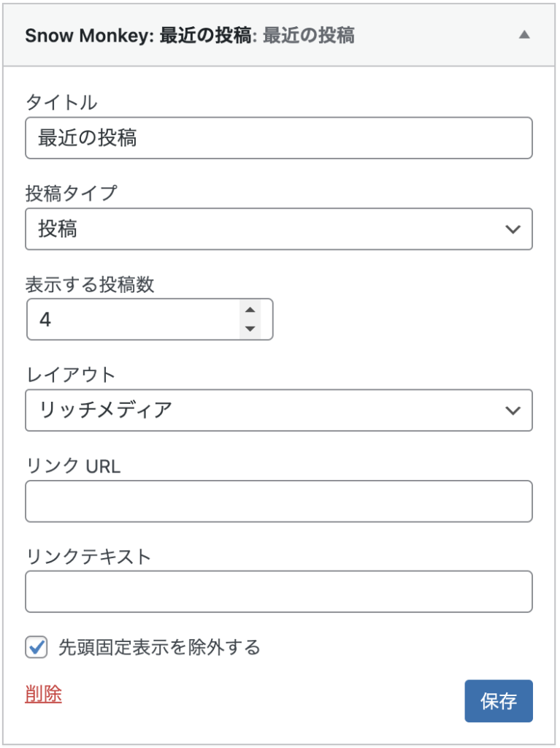560x748 pixels.
Task: Click the リンク URL field label
Action: tap(72, 465)
